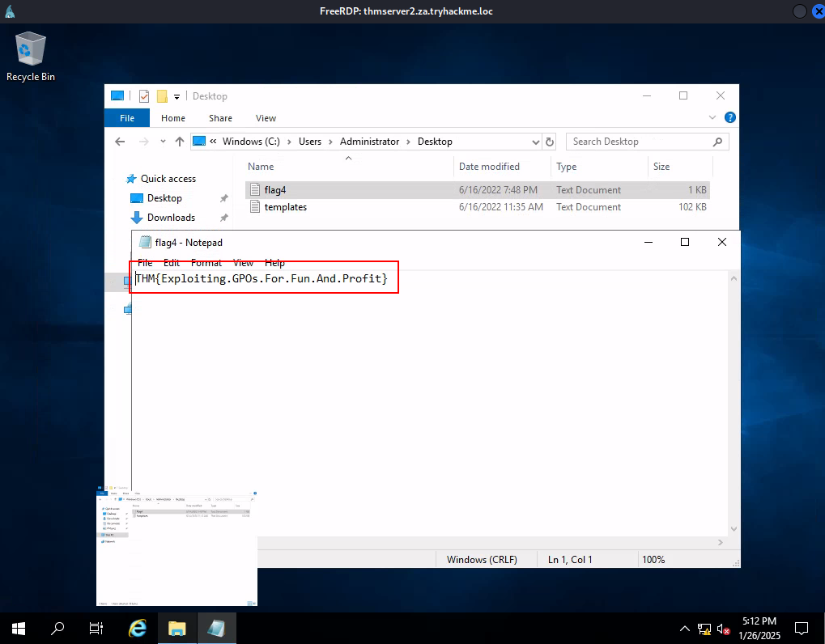Click the Notepad scroll down arrow
Image resolution: width=825 pixels, height=644 pixels.
(734, 529)
